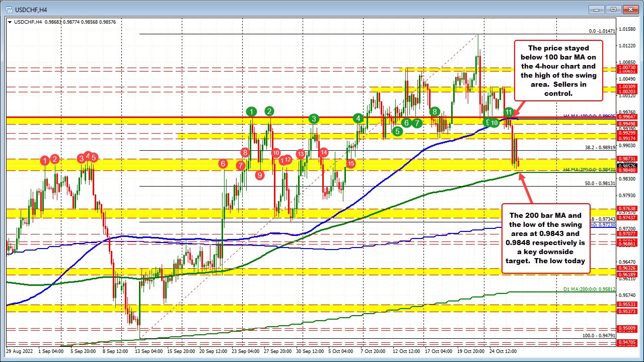Select green circle marker numbered 4
The height and width of the screenshot is (362, 644).
[x=358, y=118]
